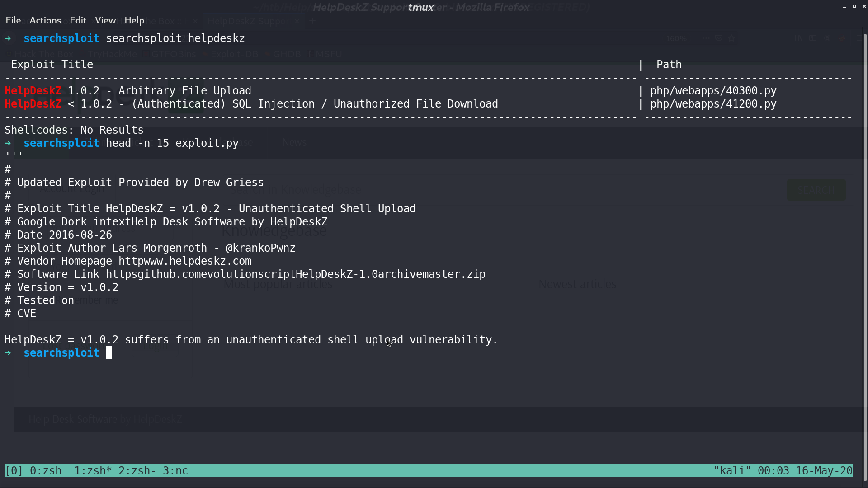The height and width of the screenshot is (488, 868).
Task: Minimize the terminal window
Action: point(844,7)
